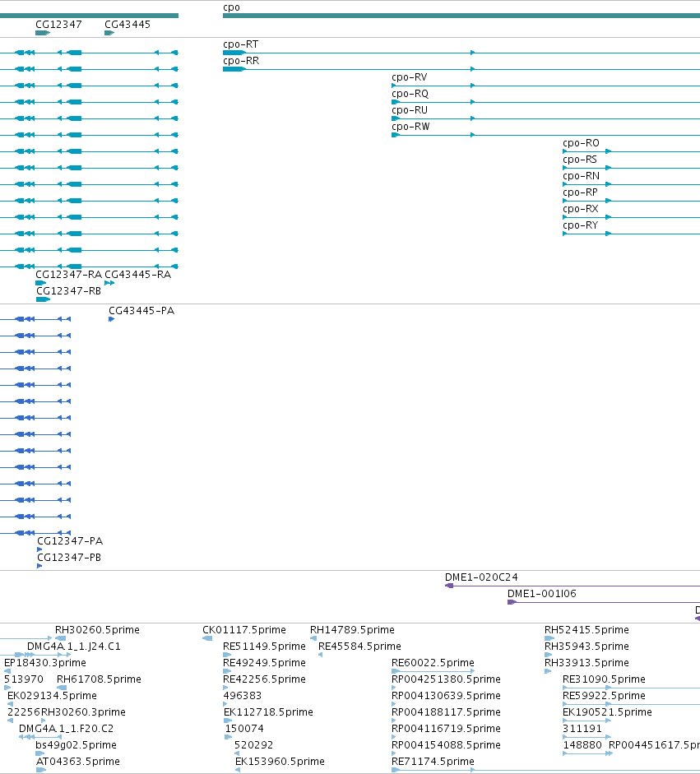This screenshot has width=700, height=774.
Task: Select the cpo-RS transcript label
Action: [580, 160]
